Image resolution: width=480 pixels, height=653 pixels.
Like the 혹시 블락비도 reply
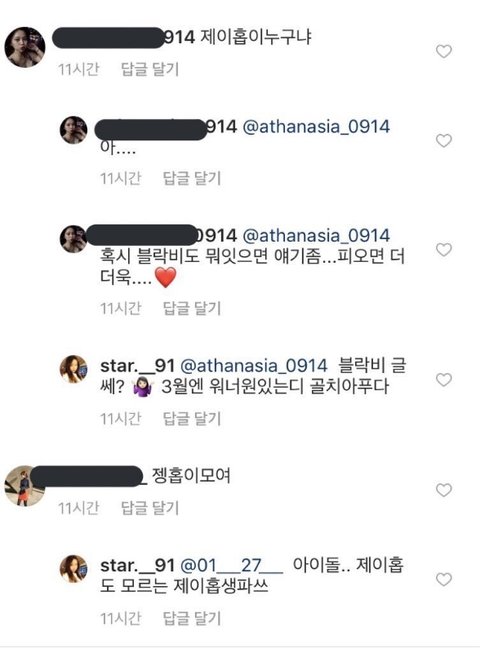[444, 250]
